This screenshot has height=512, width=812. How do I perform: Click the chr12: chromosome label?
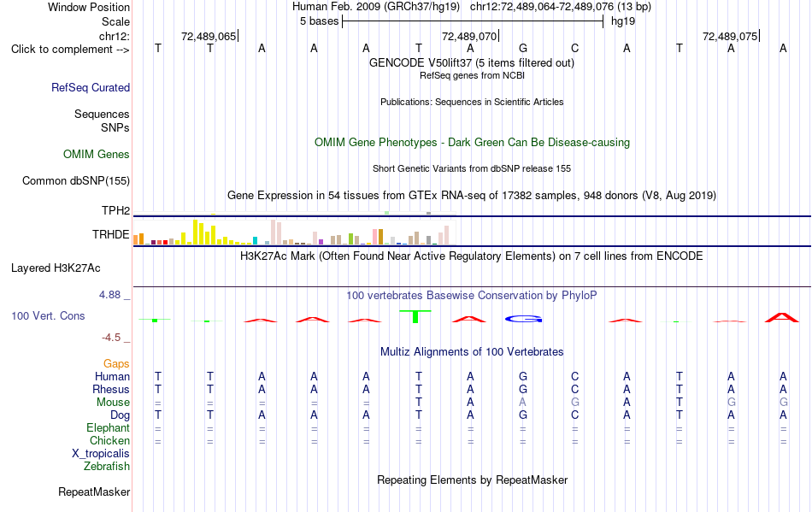pos(115,36)
